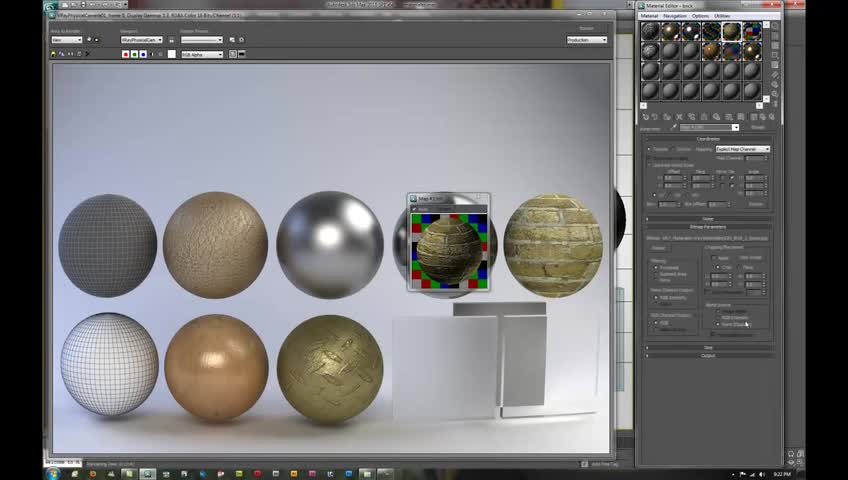Click Reset Map X icon in Material Editor
Image resolution: width=848 pixels, height=480 pixels.
[x=679, y=117]
